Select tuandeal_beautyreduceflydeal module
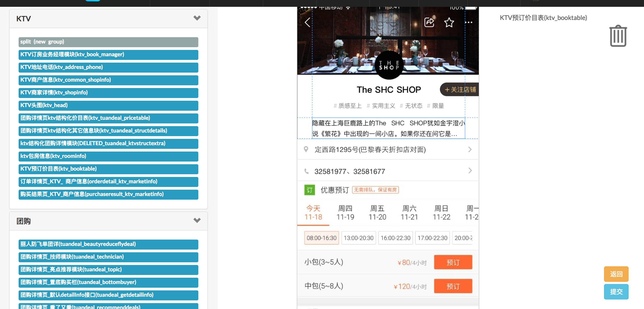This screenshot has width=644, height=309. click(108, 245)
